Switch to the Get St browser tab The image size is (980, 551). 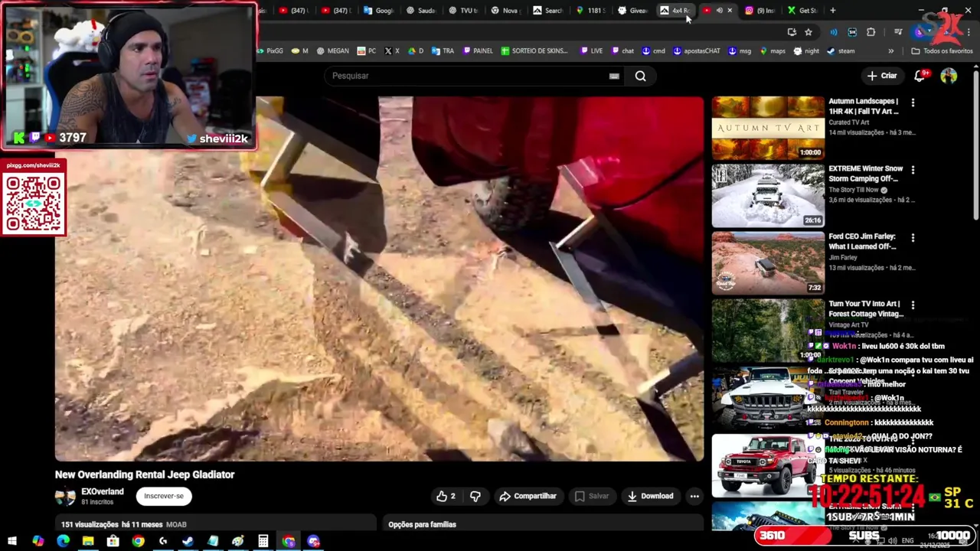tap(802, 11)
